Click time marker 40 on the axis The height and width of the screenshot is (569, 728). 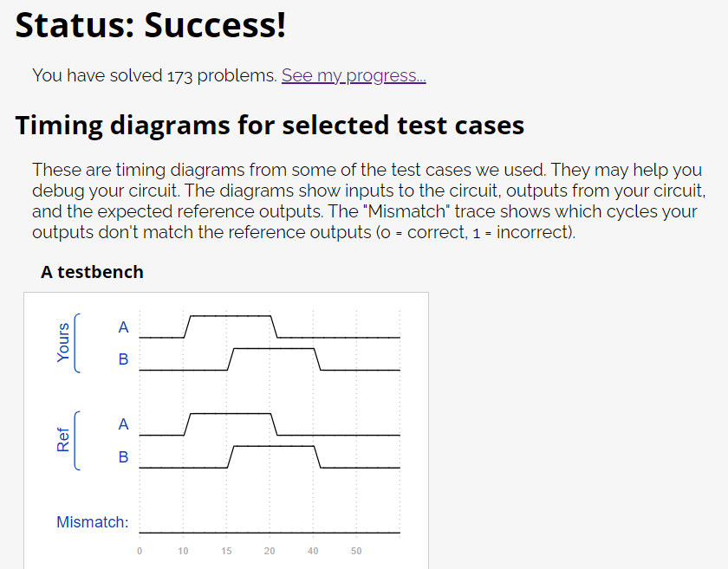pyautogui.click(x=313, y=551)
